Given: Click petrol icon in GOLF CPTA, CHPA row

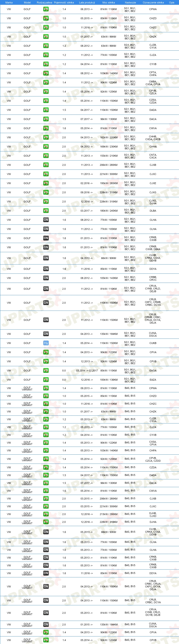Looking at the screenshot, I should click(x=46, y=73).
